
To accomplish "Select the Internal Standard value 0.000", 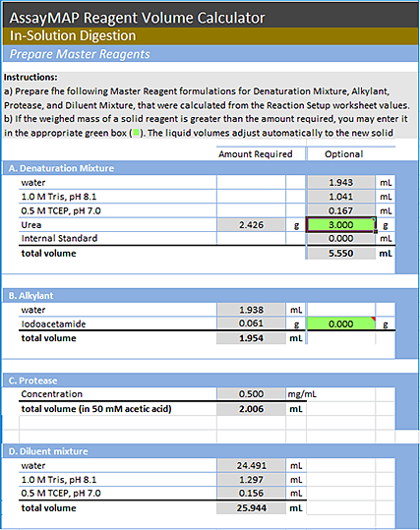I will pos(340,239).
